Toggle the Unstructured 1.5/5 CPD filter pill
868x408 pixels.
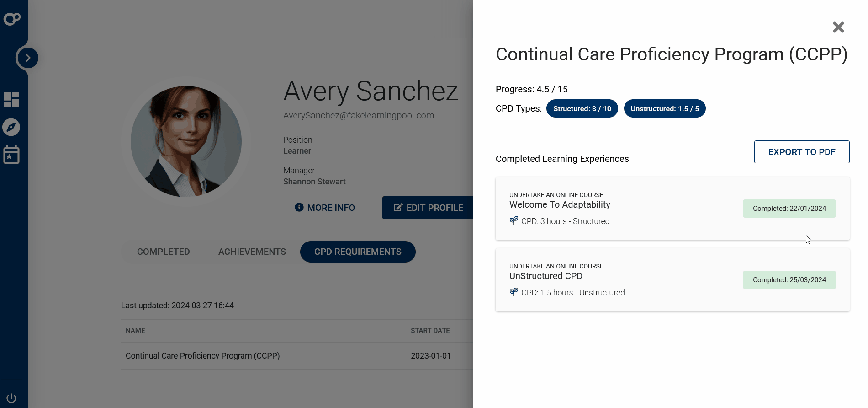pyautogui.click(x=665, y=108)
